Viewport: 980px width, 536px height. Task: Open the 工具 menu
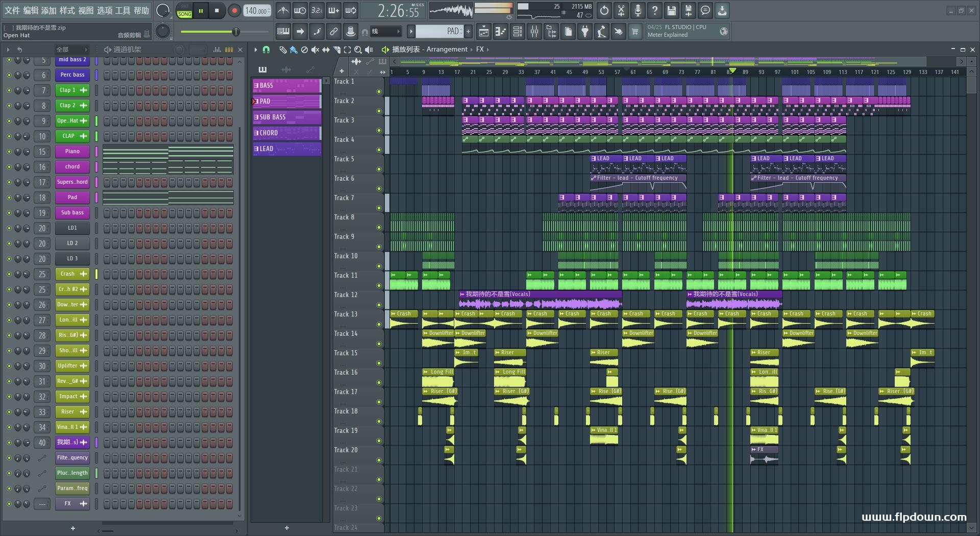click(x=122, y=10)
